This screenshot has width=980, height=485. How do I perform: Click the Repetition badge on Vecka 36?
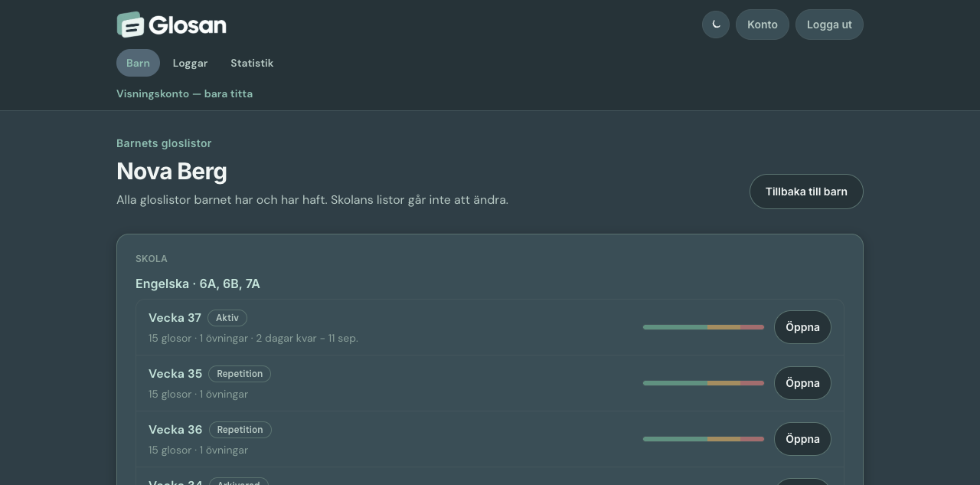click(x=240, y=430)
